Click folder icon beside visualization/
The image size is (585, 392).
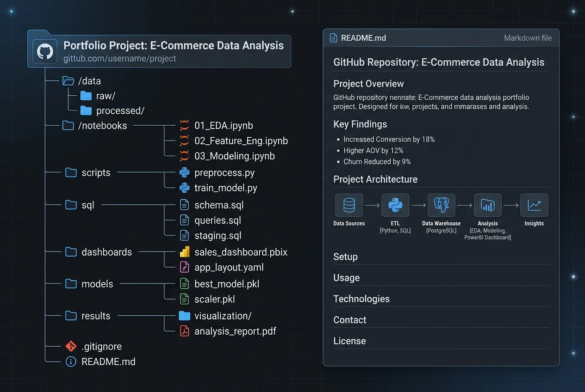pyautogui.click(x=184, y=316)
